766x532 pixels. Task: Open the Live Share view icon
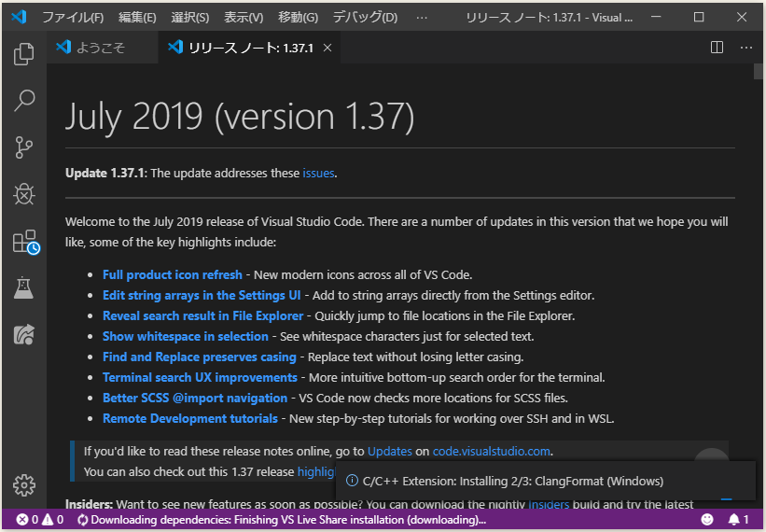24,335
